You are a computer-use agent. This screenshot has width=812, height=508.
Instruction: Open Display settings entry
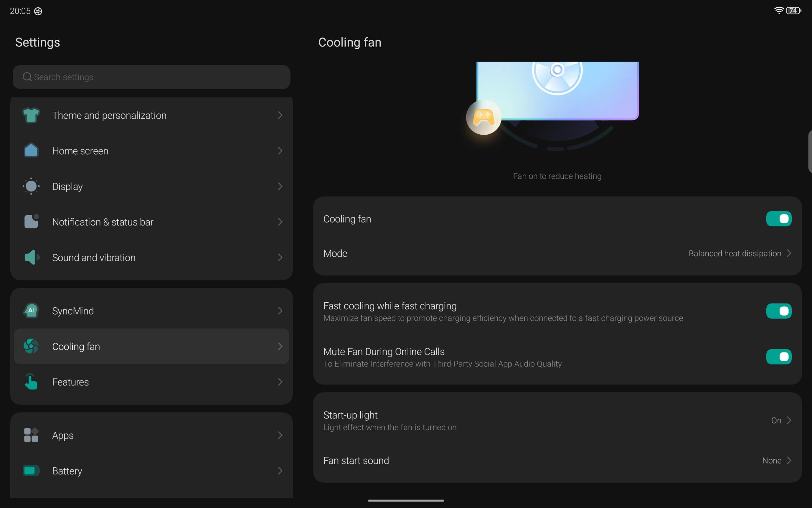click(x=151, y=186)
